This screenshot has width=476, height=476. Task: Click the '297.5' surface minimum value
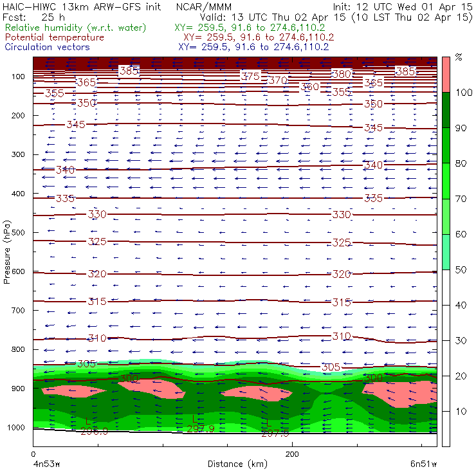[x=275, y=433]
